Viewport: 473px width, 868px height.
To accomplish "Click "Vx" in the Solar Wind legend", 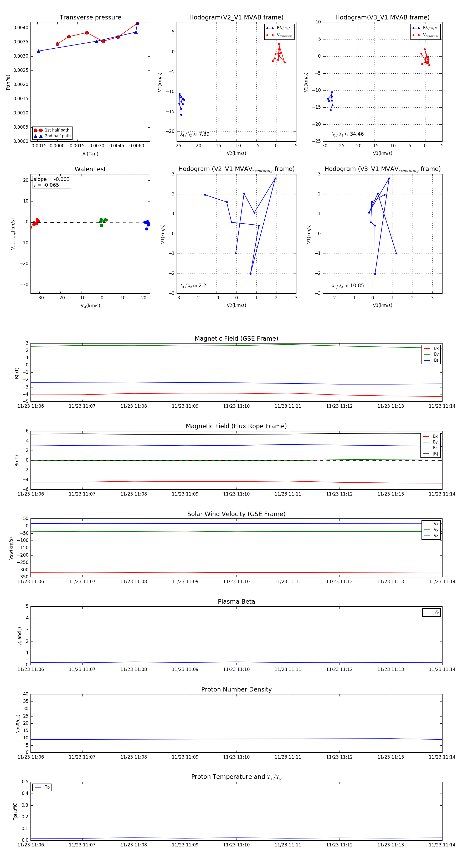I will (436, 524).
